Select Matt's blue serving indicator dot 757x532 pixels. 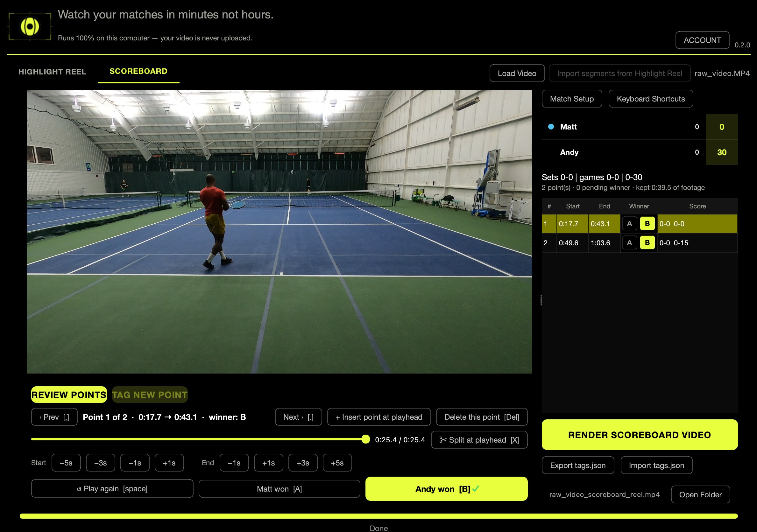pyautogui.click(x=551, y=127)
